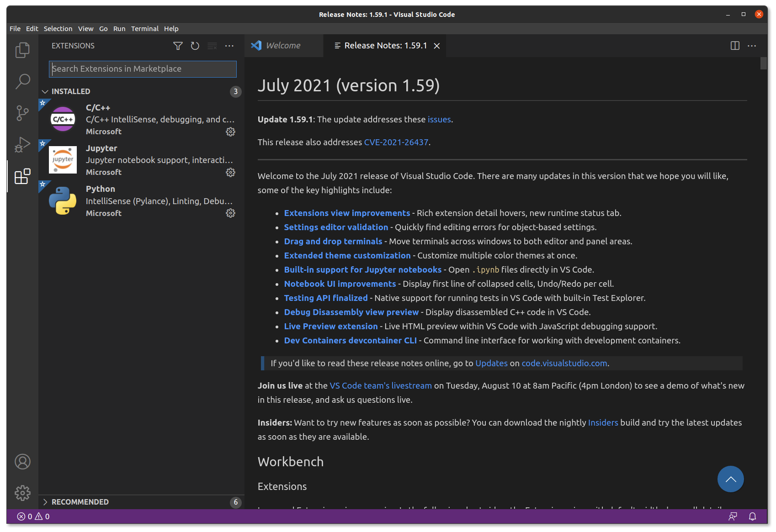Open Extensions panel more actions menu
Screen dimensions: 776x532
pos(229,46)
